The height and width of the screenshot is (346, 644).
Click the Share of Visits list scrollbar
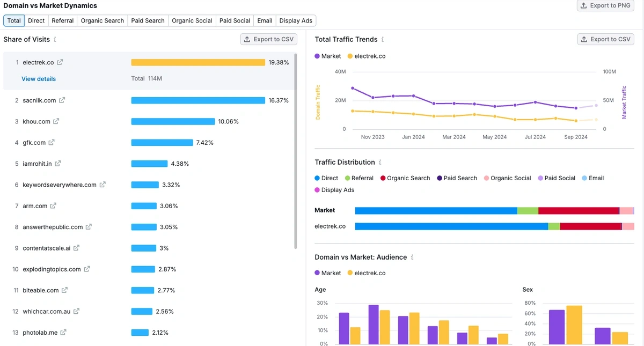[x=295, y=151]
